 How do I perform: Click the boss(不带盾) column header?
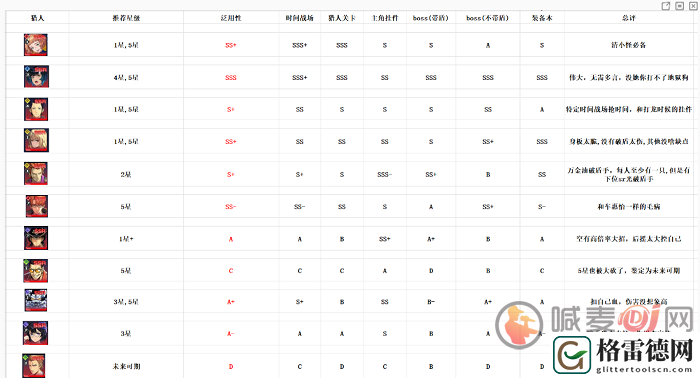pos(488,18)
